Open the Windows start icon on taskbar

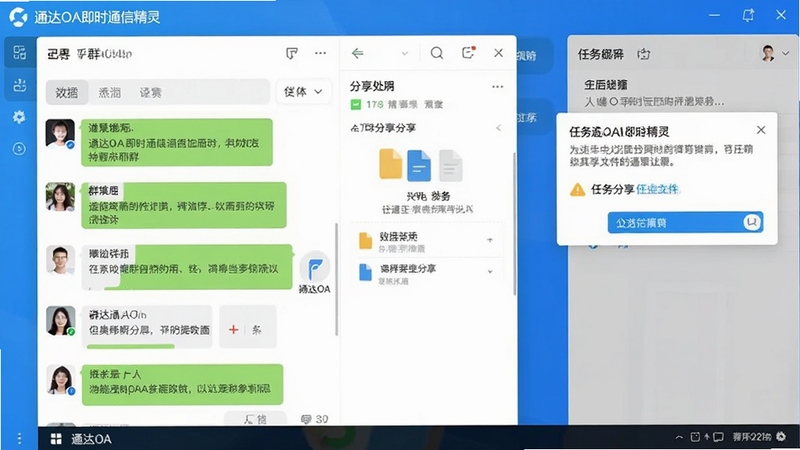click(56, 439)
